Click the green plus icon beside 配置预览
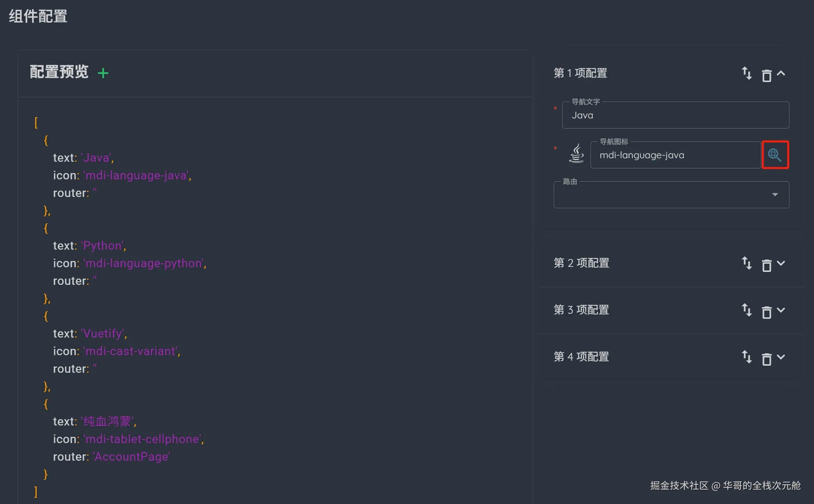The image size is (814, 504). [103, 73]
